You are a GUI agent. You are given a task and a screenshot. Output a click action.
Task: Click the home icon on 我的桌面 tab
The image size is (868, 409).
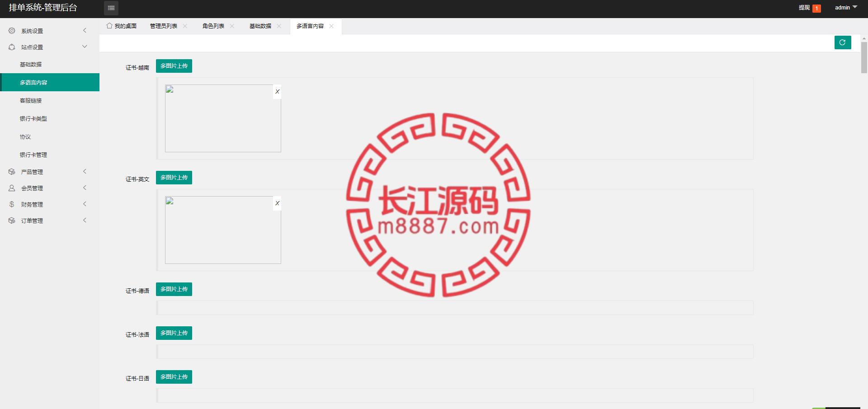click(109, 26)
